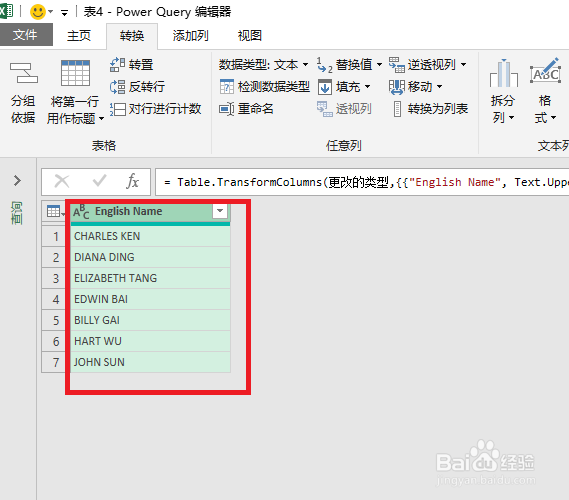Expand the 逆透视列 dropdown arrow
The image size is (569, 500).
point(463,65)
